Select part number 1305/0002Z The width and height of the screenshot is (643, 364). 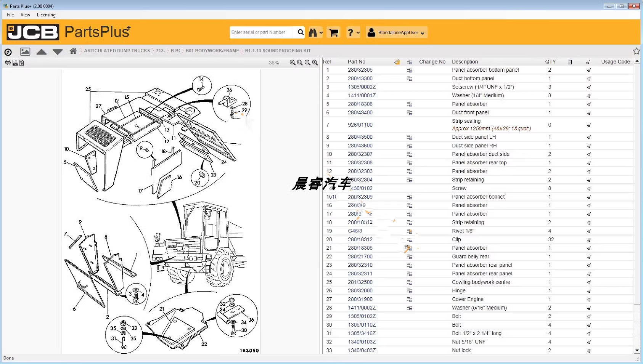[x=362, y=87]
